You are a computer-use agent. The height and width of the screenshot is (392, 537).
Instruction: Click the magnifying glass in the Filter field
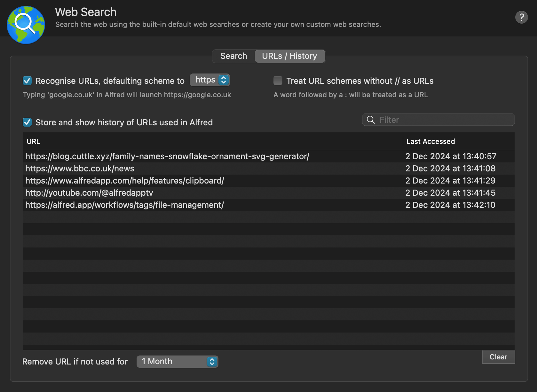371,120
